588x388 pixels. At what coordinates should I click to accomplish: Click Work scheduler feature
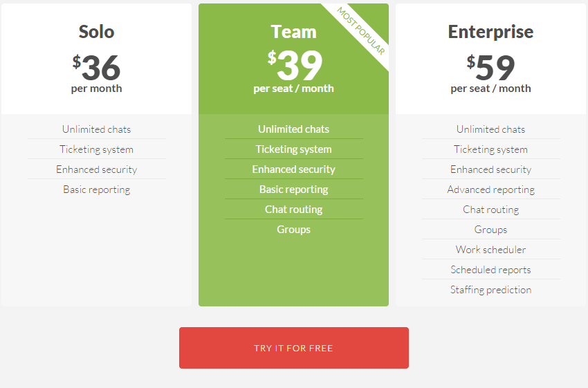pos(490,249)
